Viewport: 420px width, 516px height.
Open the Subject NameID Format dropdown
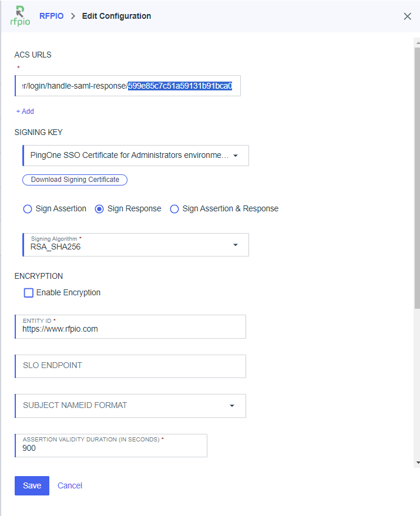pos(130,406)
